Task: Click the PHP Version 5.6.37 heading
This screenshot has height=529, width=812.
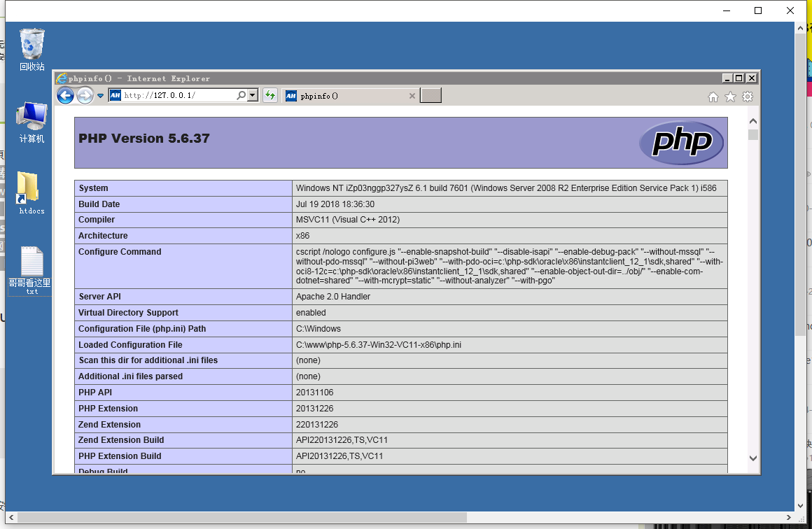Action: [144, 139]
